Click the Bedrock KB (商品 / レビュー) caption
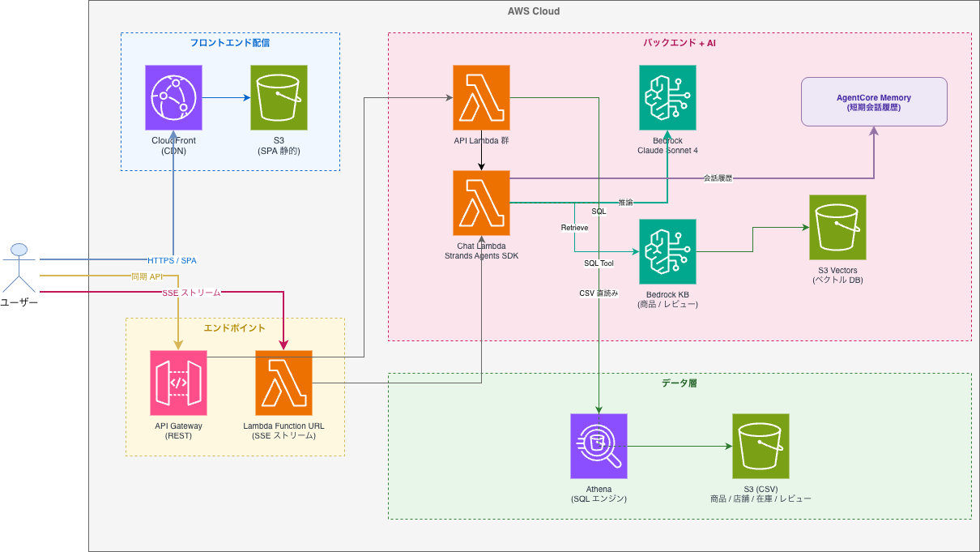Image resolution: width=980 pixels, height=552 pixels. pyautogui.click(x=668, y=299)
